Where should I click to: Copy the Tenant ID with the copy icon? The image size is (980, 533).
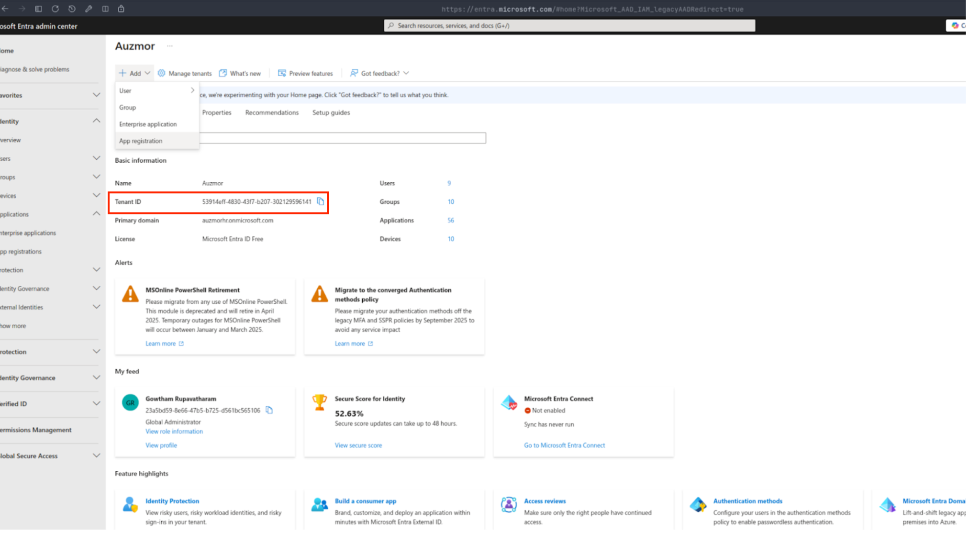click(x=321, y=201)
